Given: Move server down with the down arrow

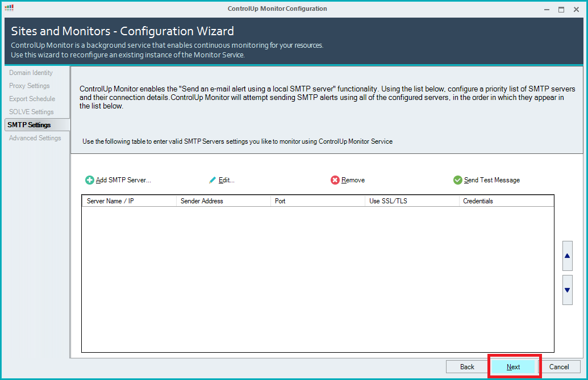Looking at the screenshot, I should coord(567,290).
